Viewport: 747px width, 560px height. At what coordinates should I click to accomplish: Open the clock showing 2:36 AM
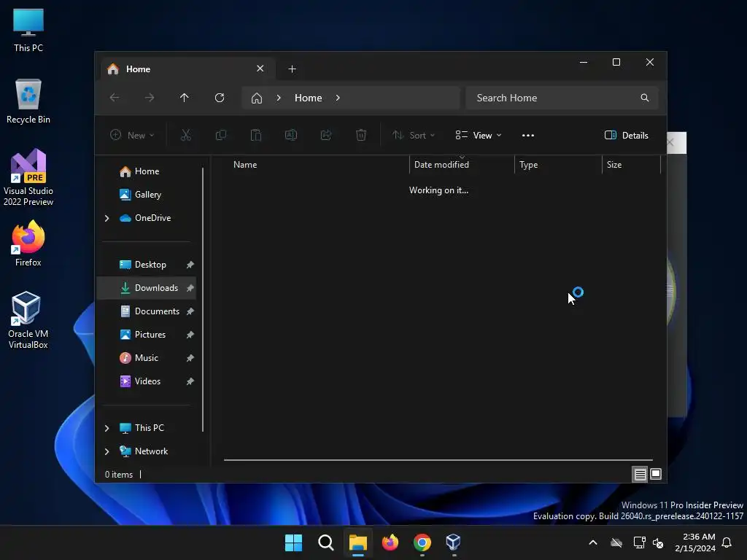695,542
